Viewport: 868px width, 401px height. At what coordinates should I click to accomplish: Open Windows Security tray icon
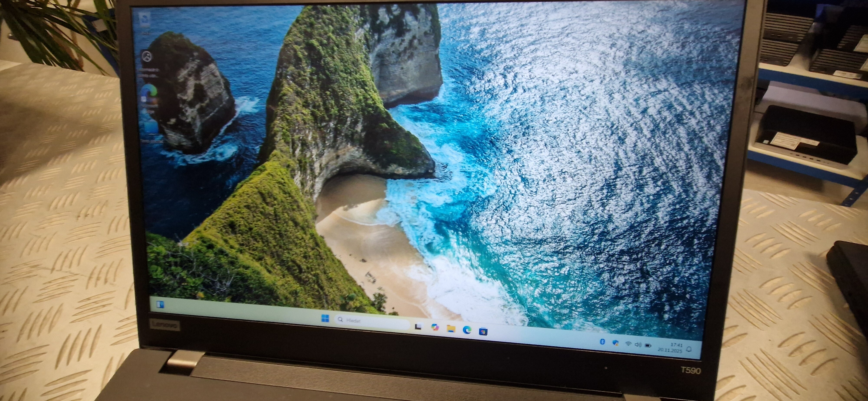615,343
